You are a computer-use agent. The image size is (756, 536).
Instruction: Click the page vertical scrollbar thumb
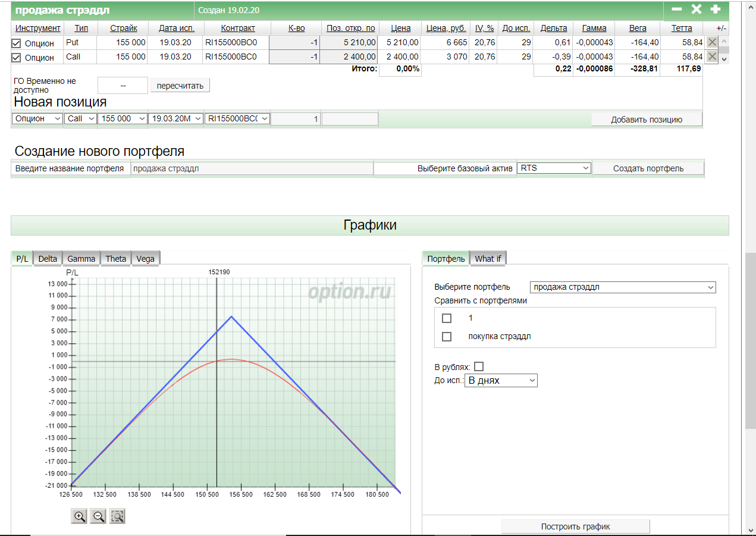pyautogui.click(x=750, y=339)
